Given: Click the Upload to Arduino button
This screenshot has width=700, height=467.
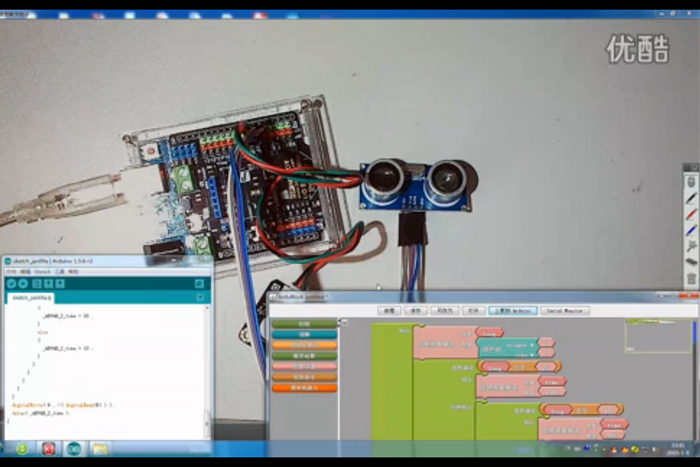Looking at the screenshot, I should 512,310.
